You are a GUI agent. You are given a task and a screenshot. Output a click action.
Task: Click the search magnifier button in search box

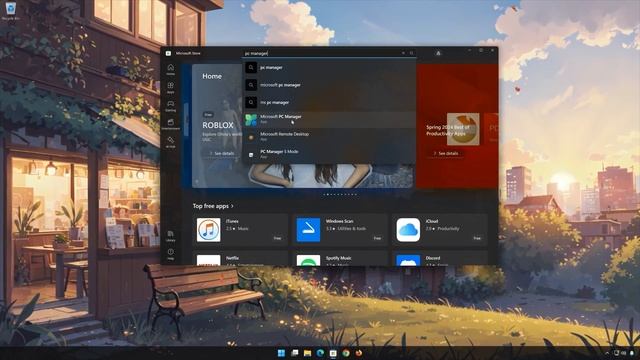click(x=411, y=53)
